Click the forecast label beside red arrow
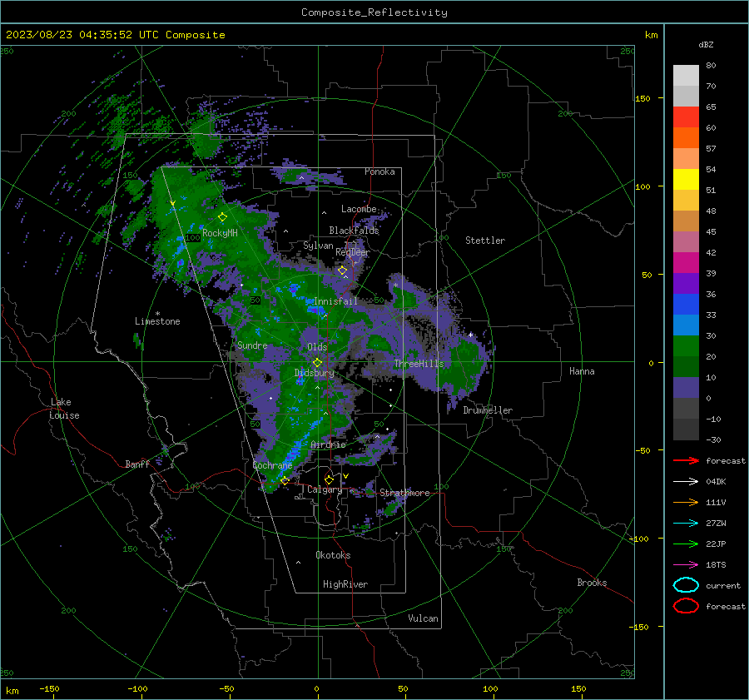The image size is (749, 700). pyautogui.click(x=726, y=460)
